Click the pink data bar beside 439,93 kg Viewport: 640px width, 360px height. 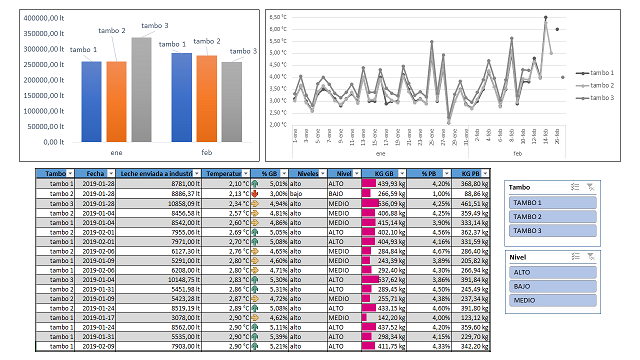coord(369,184)
